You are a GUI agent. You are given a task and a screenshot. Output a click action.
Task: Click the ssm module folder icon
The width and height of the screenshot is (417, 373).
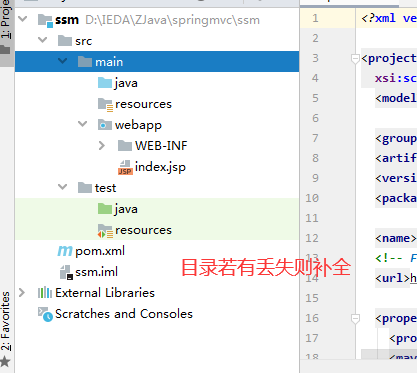click(x=45, y=20)
